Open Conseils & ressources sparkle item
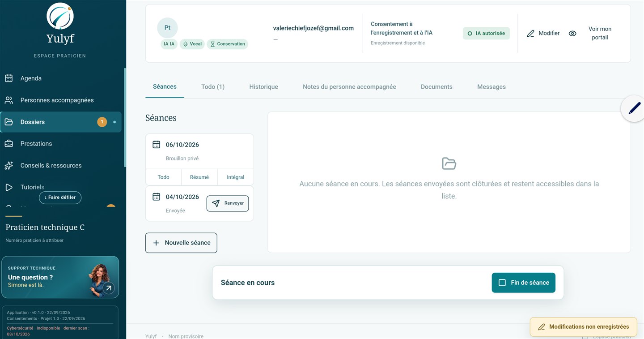The image size is (644, 339). pyautogui.click(x=61, y=165)
